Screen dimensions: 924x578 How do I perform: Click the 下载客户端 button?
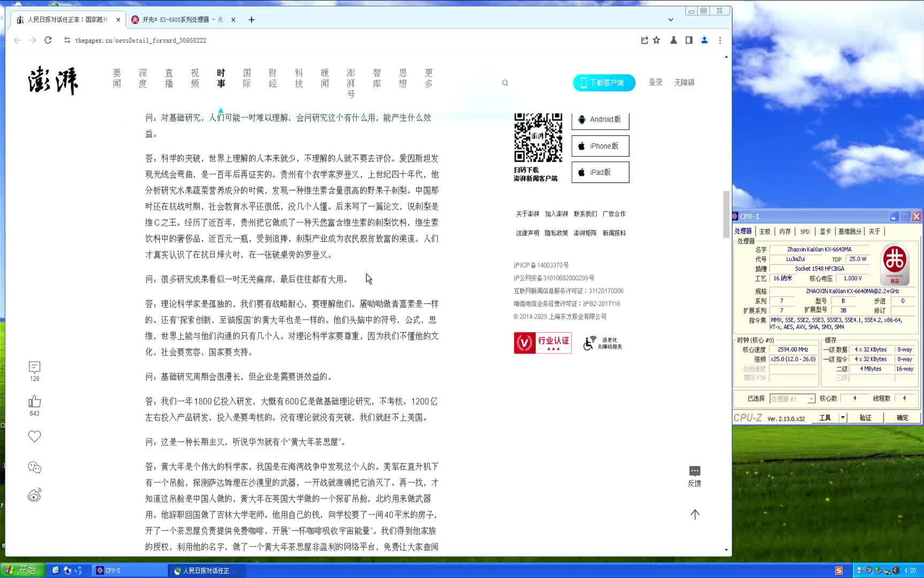[x=604, y=82]
